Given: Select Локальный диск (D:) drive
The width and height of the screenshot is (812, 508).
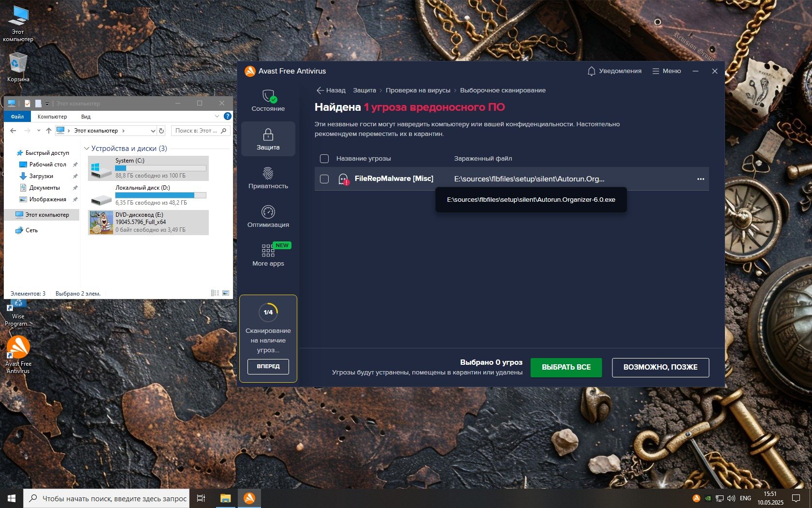Looking at the screenshot, I should 148,195.
